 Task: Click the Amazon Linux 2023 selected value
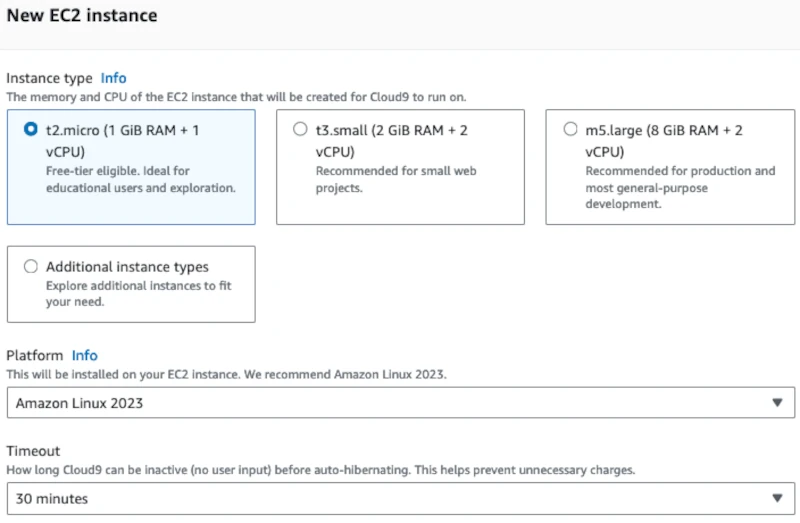80,403
